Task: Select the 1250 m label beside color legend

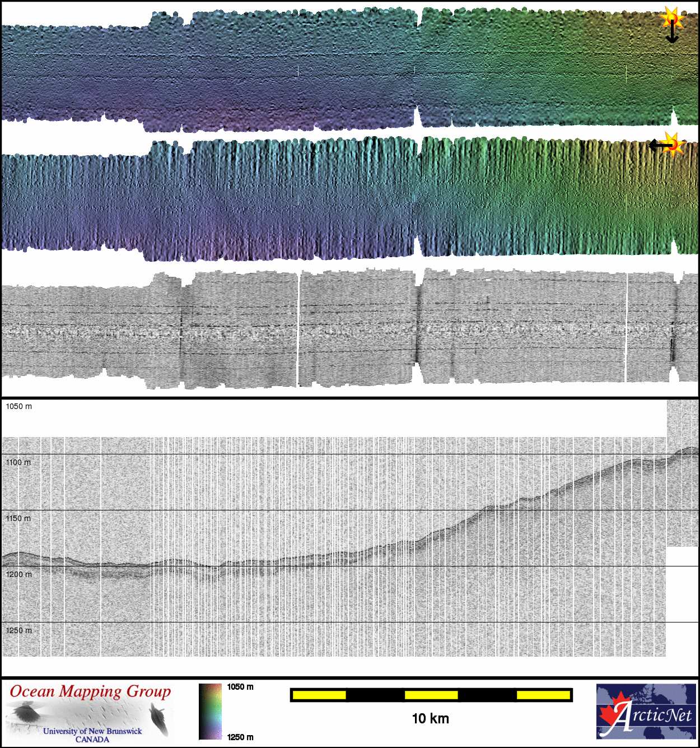Action: tap(240, 737)
